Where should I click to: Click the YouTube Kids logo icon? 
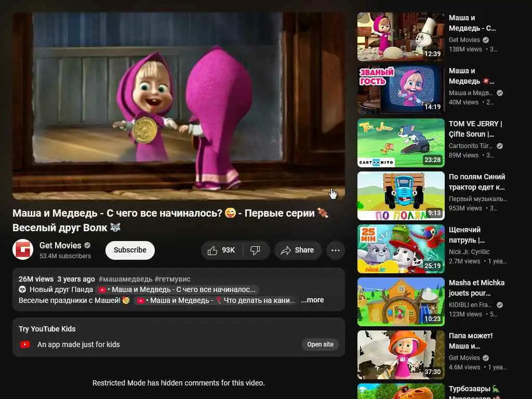(x=25, y=345)
